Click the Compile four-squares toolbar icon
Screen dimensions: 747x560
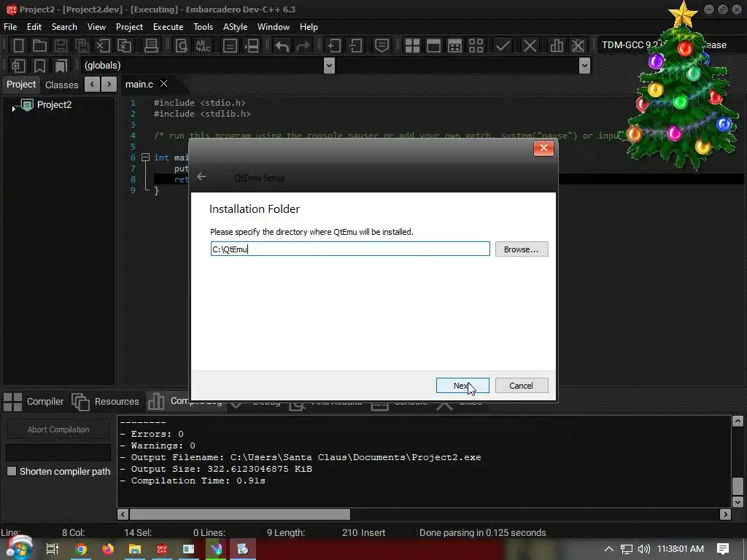(412, 46)
